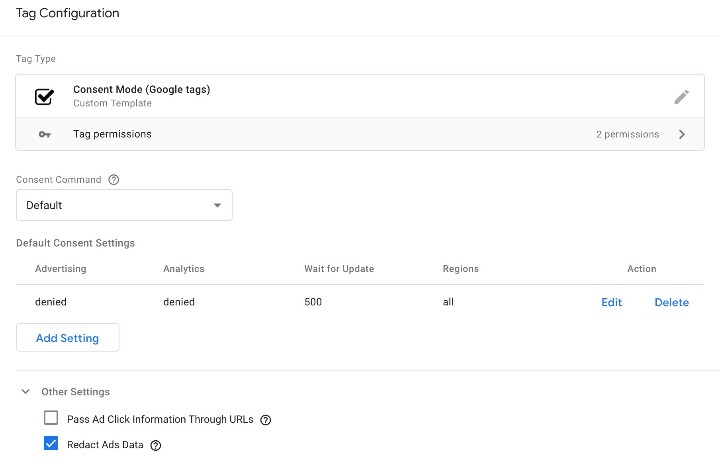Click the Add Setting button
Screen dimensions: 720x463
point(68,338)
